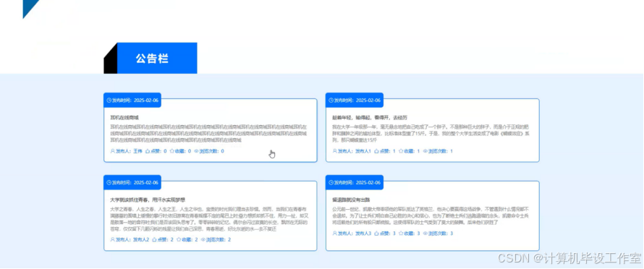Viewport: 644px width, 269px height.
Task: Click publisher name 王伟
Action: pos(137,151)
